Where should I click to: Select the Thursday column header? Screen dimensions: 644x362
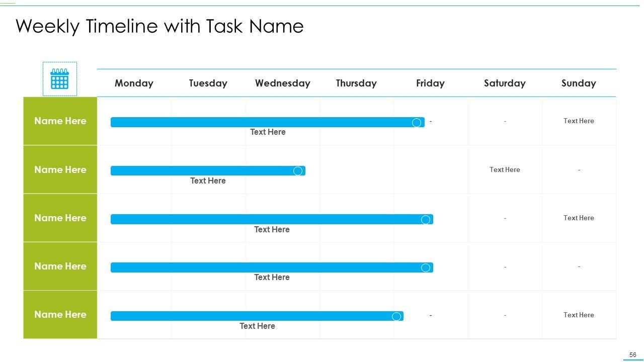point(356,83)
